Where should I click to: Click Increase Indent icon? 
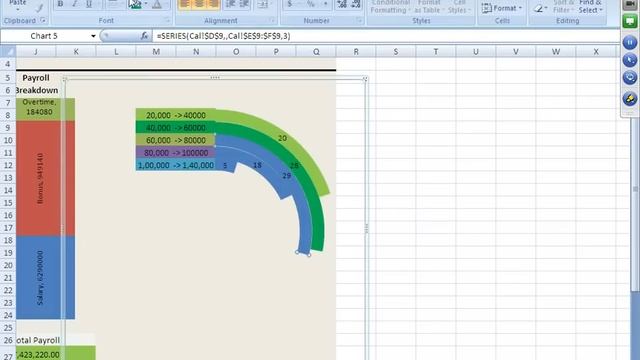coord(244,4)
